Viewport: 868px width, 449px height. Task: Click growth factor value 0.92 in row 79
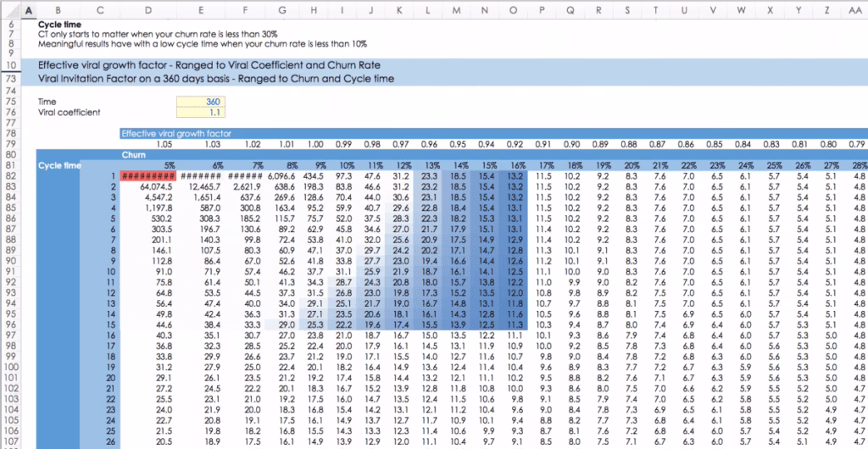click(x=513, y=144)
